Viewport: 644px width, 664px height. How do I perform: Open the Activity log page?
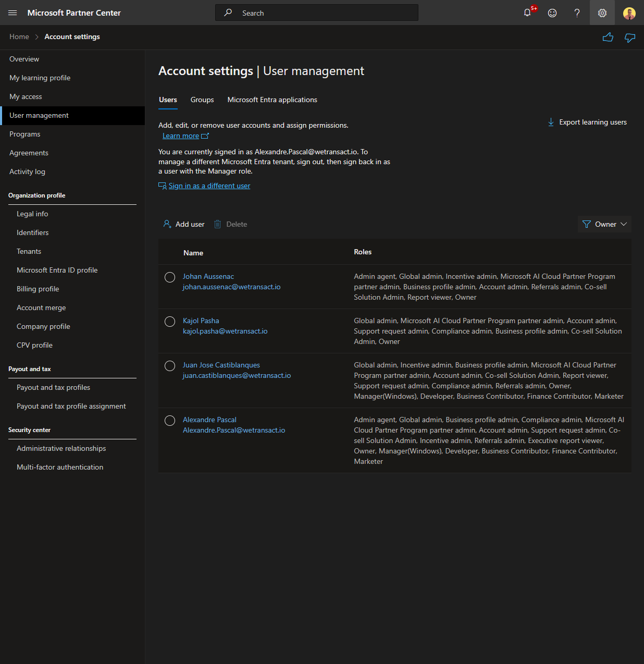[x=72, y=171]
